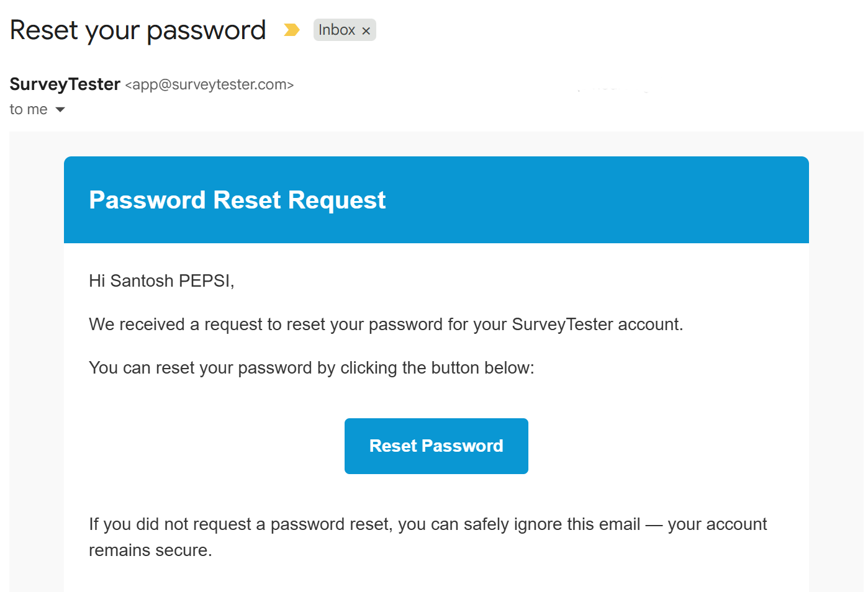
Task: Click the word "password" in the email subject
Action: tap(206, 30)
